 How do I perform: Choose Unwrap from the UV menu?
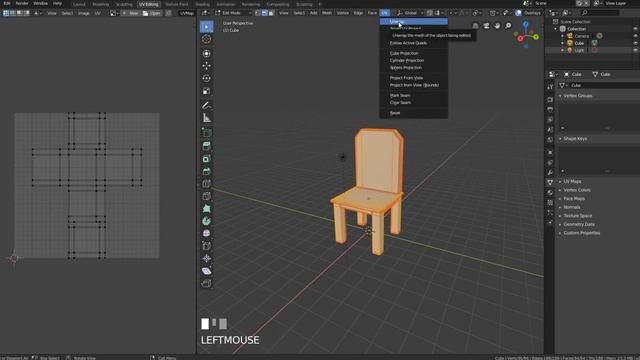coord(413,21)
